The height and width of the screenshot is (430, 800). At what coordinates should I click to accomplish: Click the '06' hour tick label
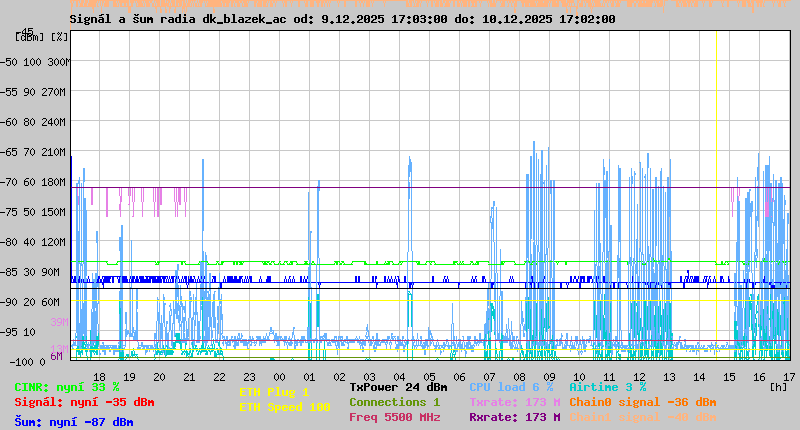pyautogui.click(x=459, y=377)
